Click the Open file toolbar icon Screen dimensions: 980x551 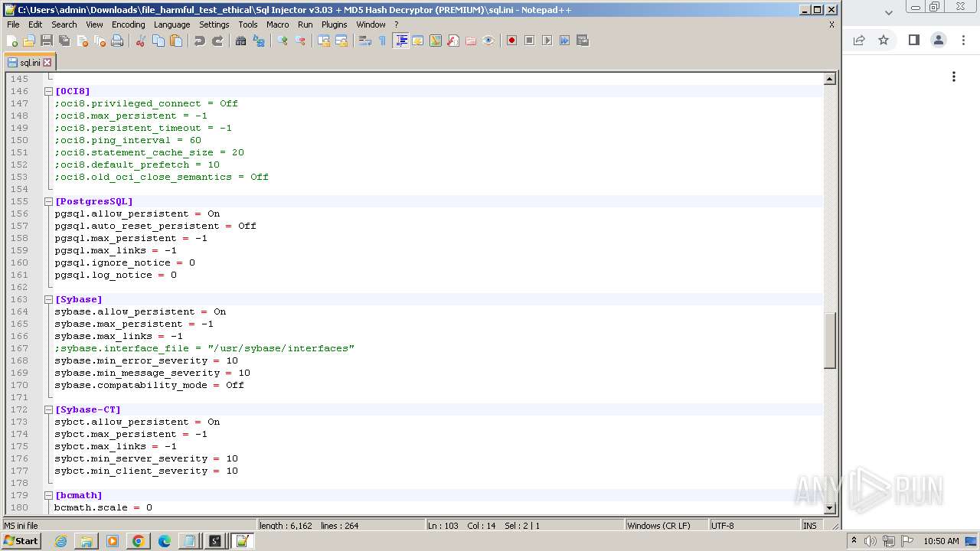pos(29,41)
